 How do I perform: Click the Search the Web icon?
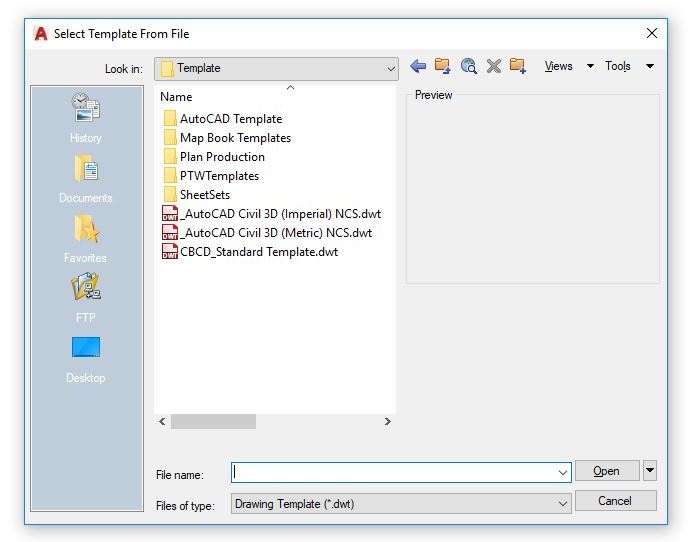(x=468, y=66)
